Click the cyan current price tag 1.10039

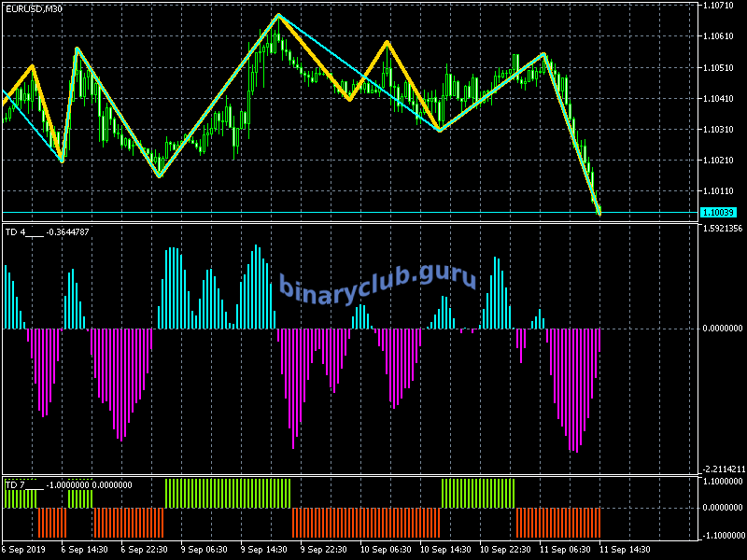tap(720, 213)
